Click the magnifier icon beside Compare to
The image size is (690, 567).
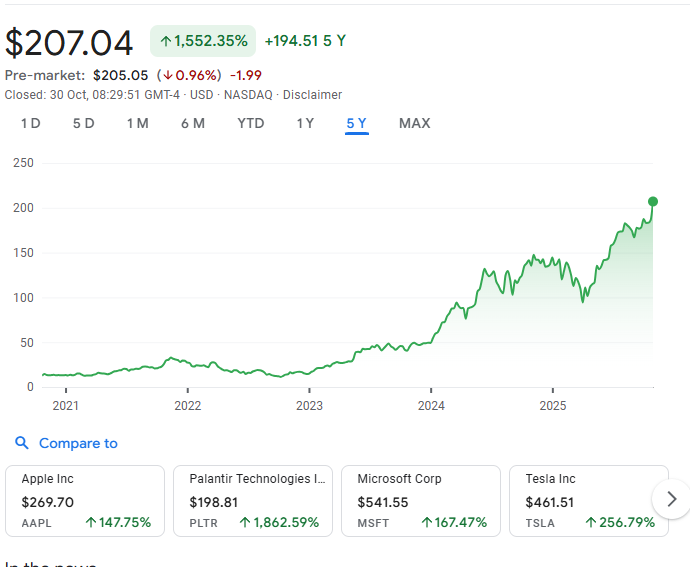pos(22,443)
